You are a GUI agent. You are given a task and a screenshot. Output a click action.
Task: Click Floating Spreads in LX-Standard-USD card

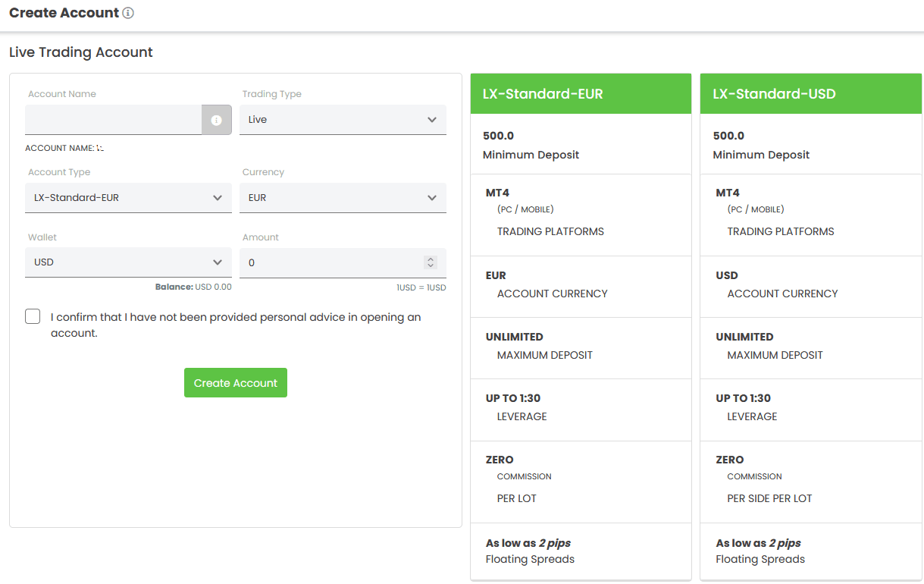[760, 559]
